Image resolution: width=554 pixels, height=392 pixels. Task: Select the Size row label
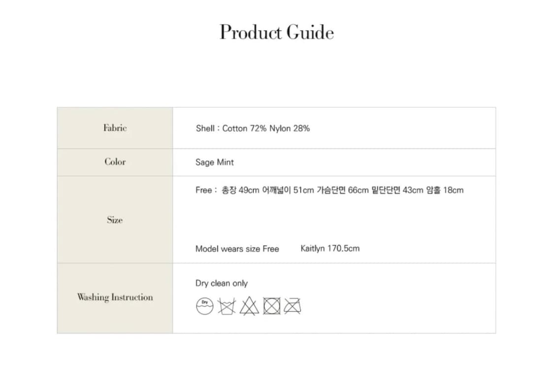(115, 220)
